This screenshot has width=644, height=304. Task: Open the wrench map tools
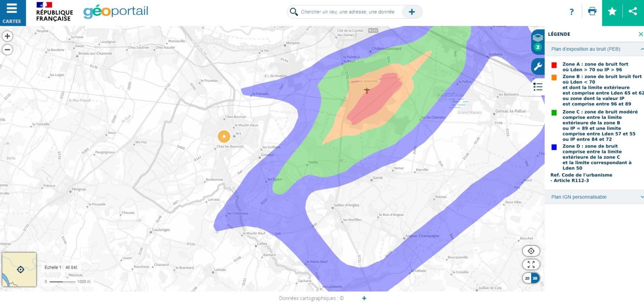click(x=538, y=66)
